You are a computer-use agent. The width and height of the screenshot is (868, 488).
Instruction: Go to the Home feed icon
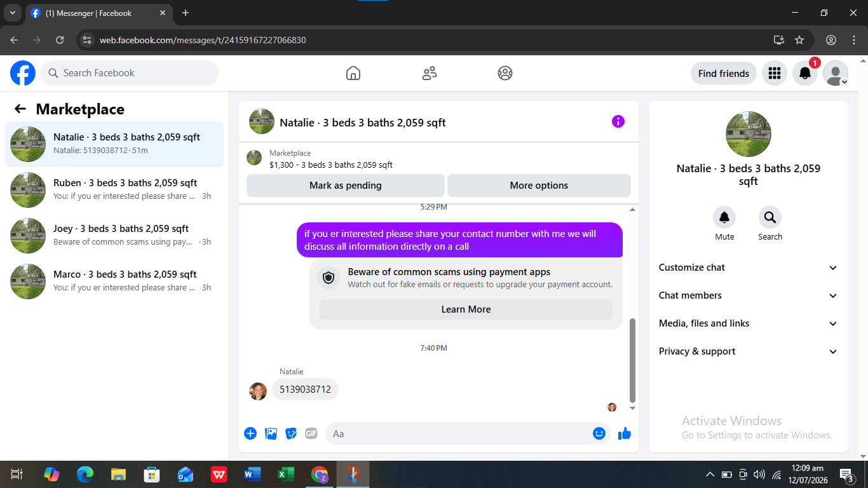point(353,73)
